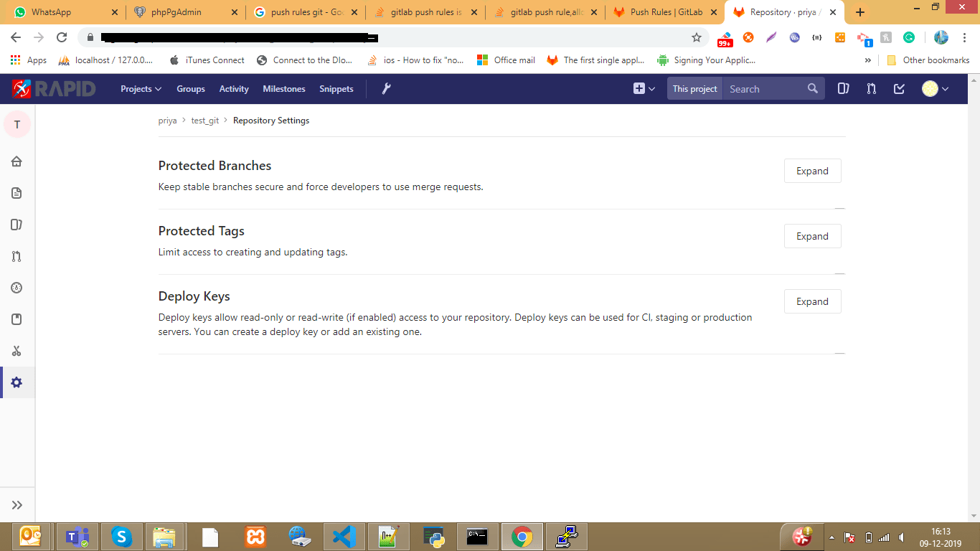This screenshot has height=551, width=980.
Task: Open the project overview via home icon
Action: point(17,161)
